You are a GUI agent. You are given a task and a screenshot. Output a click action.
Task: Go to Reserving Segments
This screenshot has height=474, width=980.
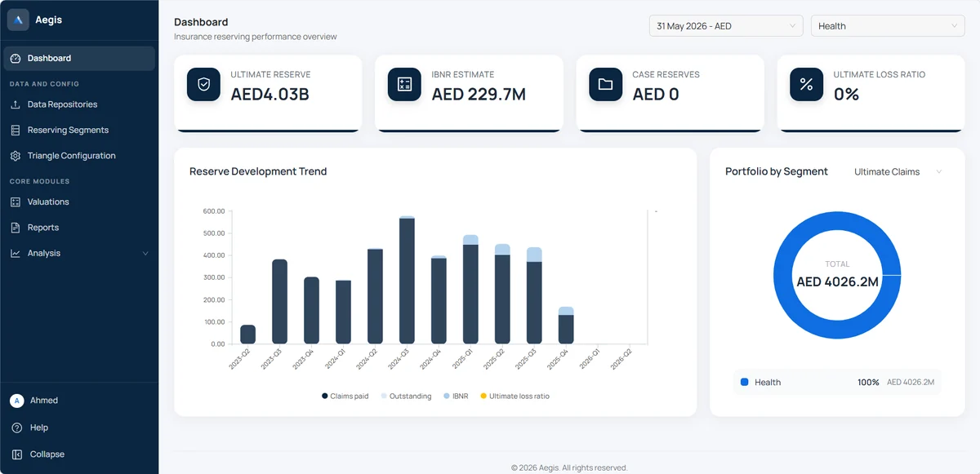[79, 131]
